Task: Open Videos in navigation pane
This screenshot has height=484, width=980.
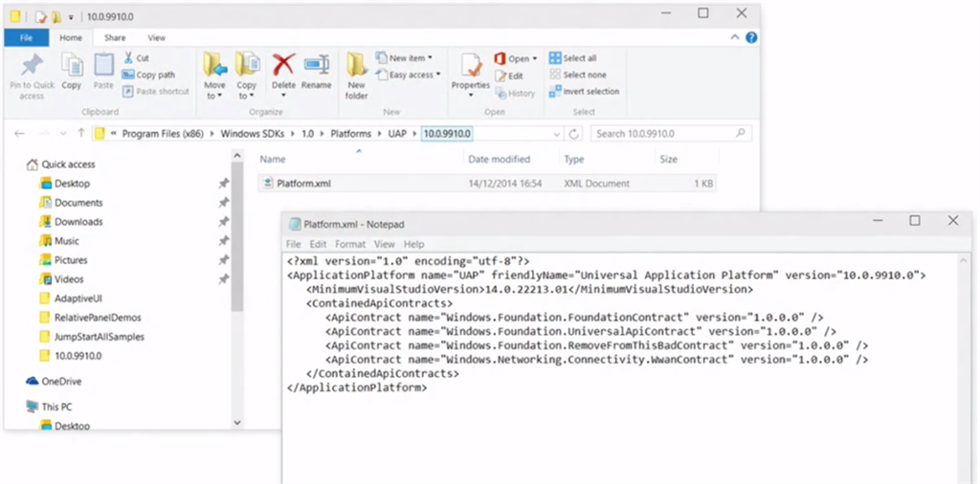Action: pos(62,279)
